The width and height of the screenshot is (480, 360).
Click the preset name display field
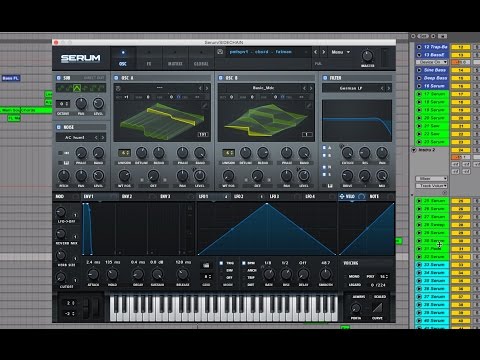(x=263, y=52)
